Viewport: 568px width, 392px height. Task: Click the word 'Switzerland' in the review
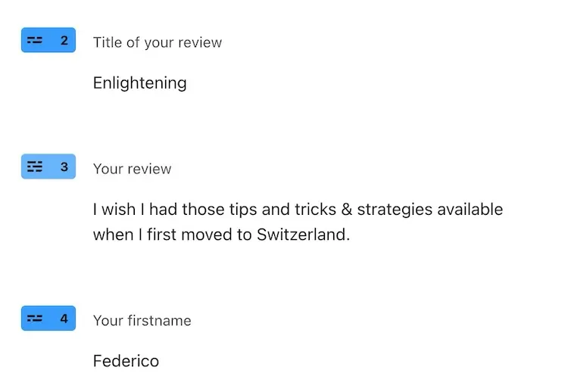pos(301,235)
